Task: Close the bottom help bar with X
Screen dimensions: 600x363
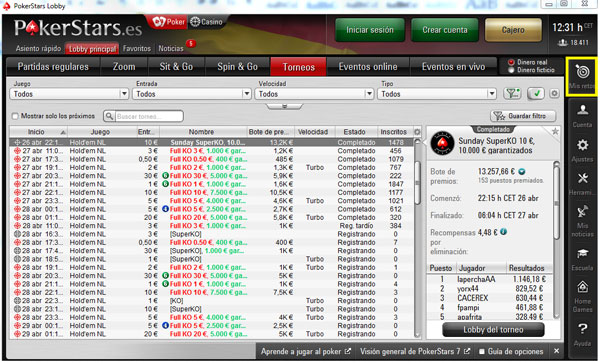Action: (x=556, y=351)
